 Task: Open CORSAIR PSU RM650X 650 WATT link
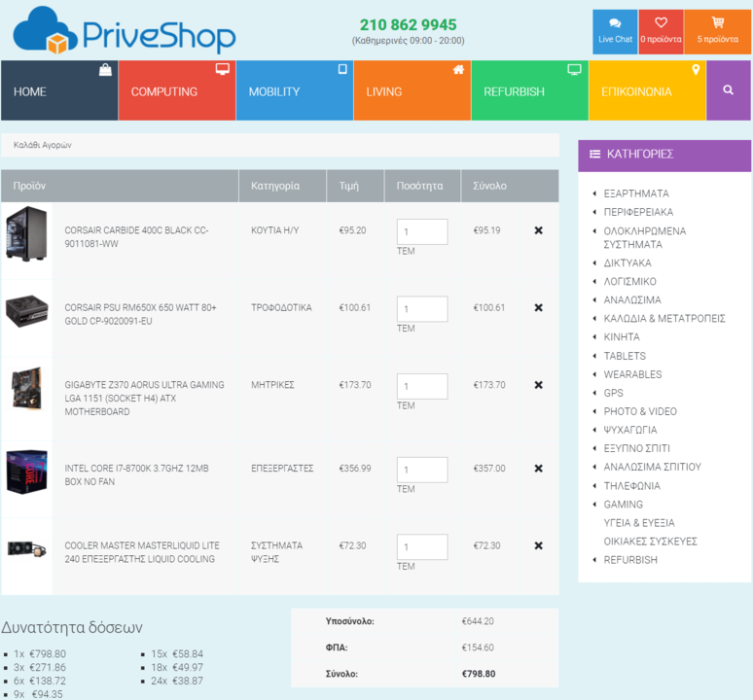(x=140, y=314)
